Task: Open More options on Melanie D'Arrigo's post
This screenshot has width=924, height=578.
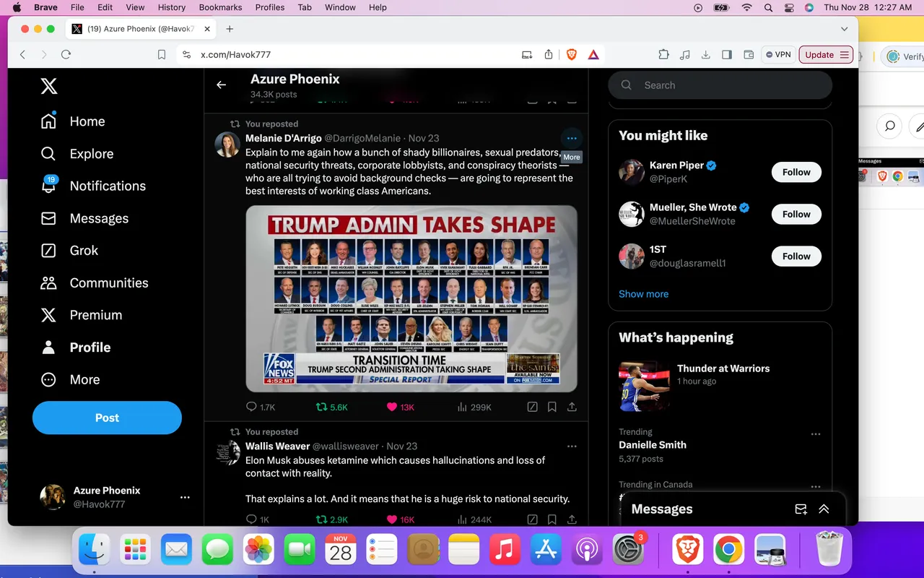Action: [572, 138]
